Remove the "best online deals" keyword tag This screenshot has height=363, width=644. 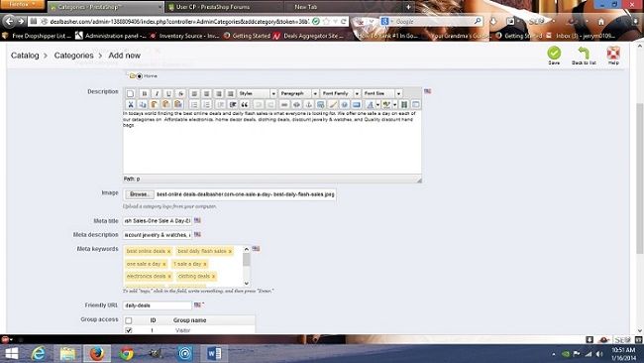click(168, 251)
